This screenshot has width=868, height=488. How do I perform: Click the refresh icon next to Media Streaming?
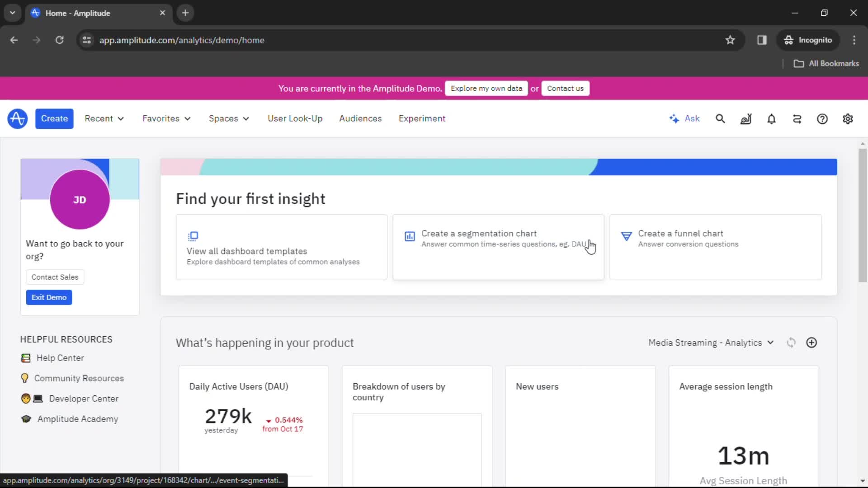click(x=791, y=343)
